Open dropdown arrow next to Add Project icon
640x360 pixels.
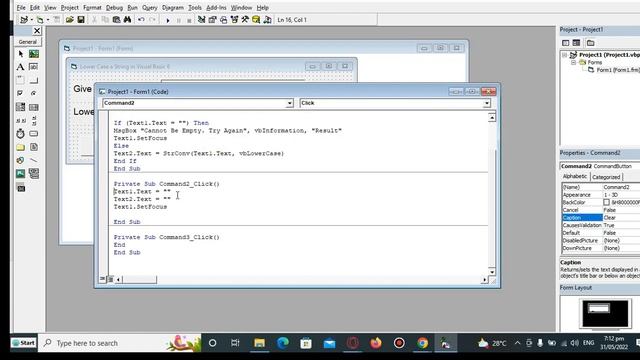(31, 20)
